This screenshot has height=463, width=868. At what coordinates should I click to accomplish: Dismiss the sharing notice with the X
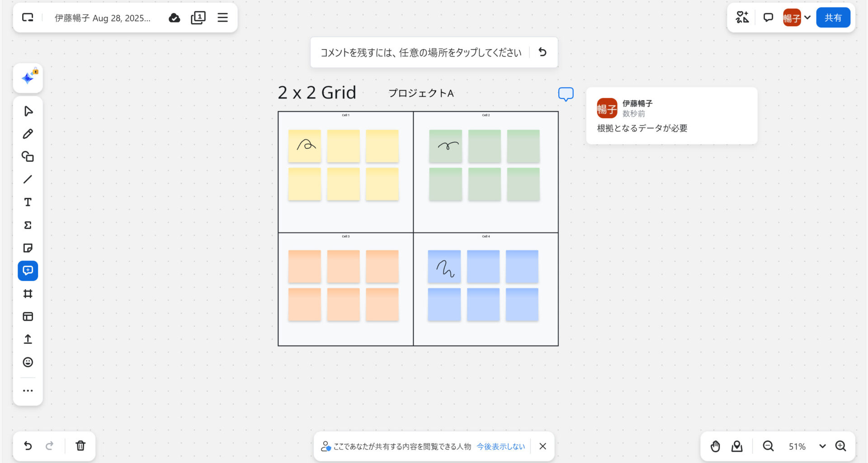542,446
